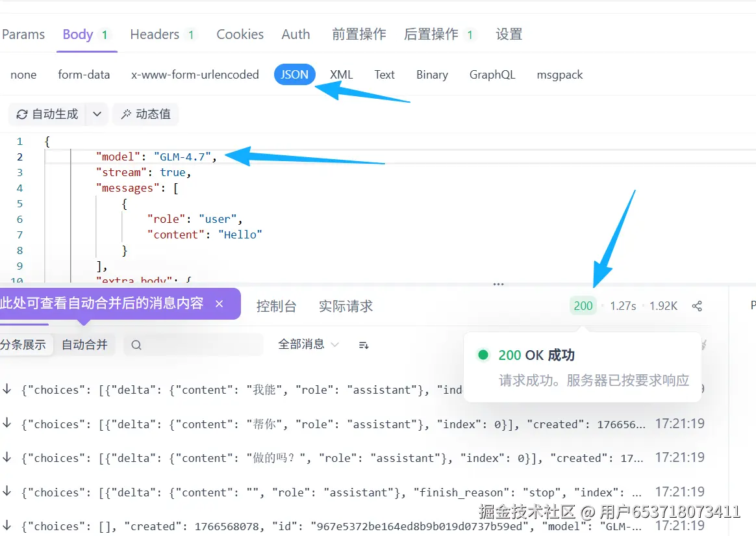756x536 pixels.
Task: Expand the message containing "做的吗?"
Action: [x=333, y=458]
